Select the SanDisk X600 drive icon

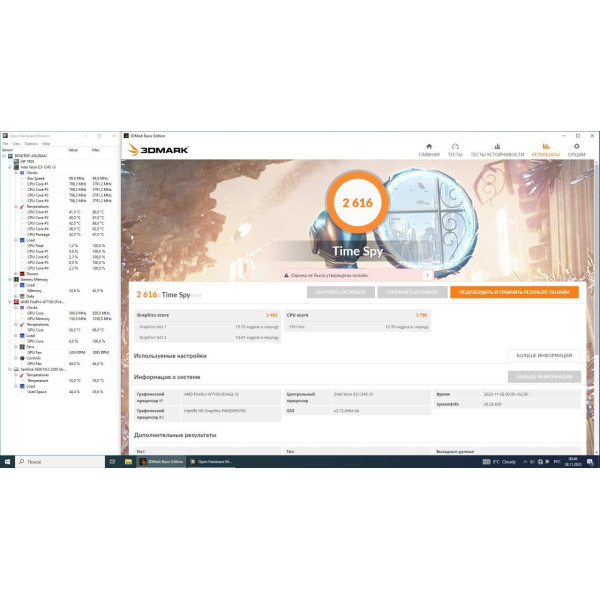[x=16, y=369]
